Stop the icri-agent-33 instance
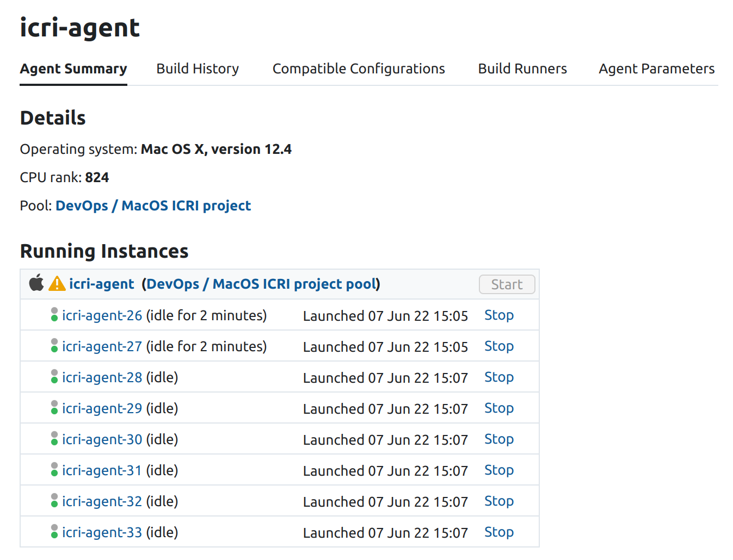 [x=499, y=532]
